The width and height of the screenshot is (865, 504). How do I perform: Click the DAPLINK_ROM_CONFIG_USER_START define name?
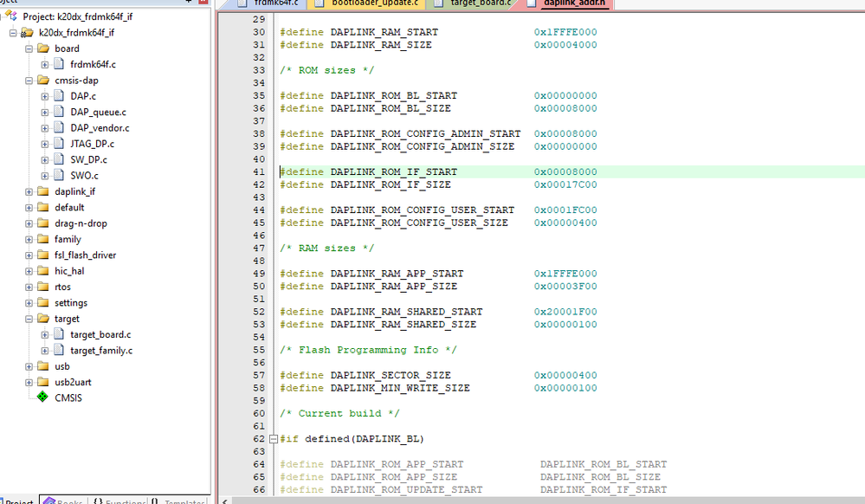[x=422, y=210]
